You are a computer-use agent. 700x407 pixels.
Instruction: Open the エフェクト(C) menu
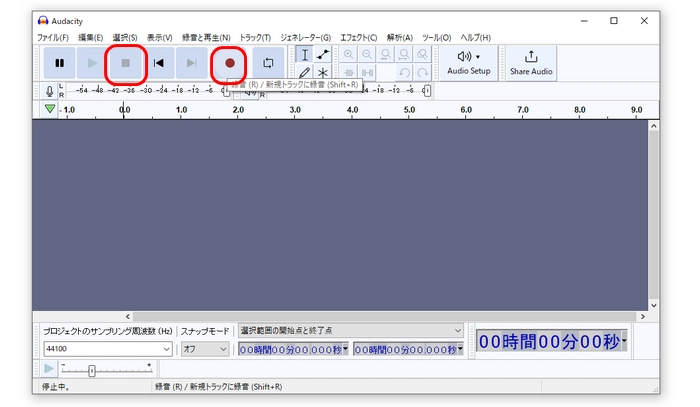point(359,37)
